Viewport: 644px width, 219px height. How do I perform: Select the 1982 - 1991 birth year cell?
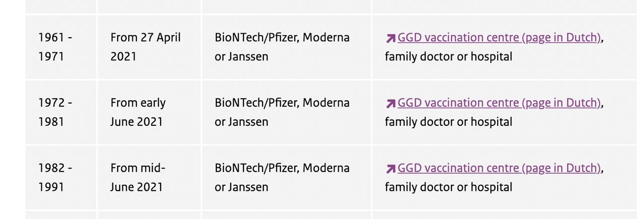(x=61, y=177)
